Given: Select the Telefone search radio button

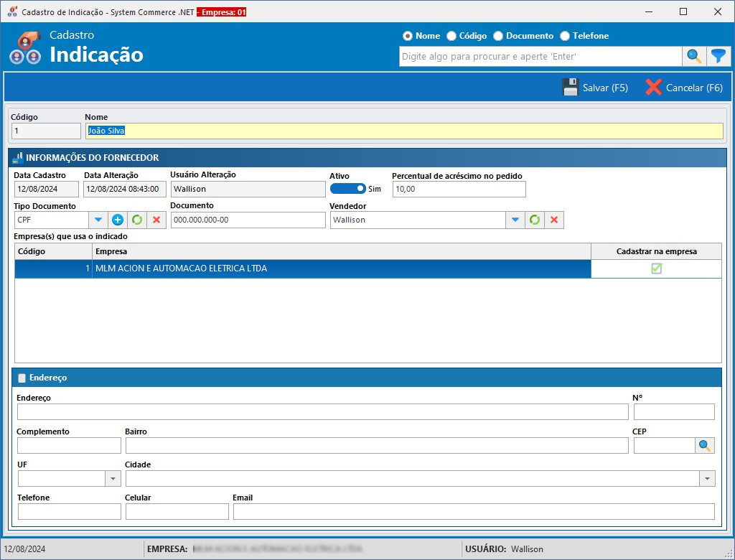Looking at the screenshot, I should [565, 36].
